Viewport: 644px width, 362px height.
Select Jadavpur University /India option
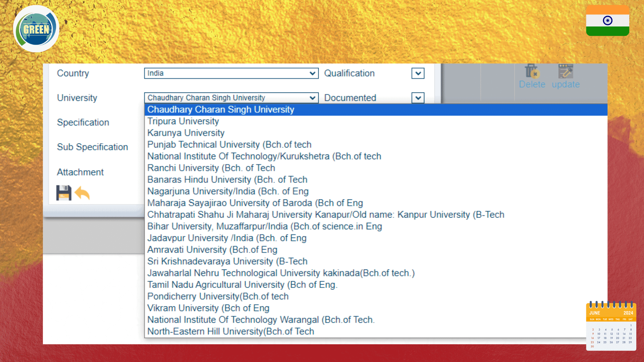pyautogui.click(x=227, y=238)
